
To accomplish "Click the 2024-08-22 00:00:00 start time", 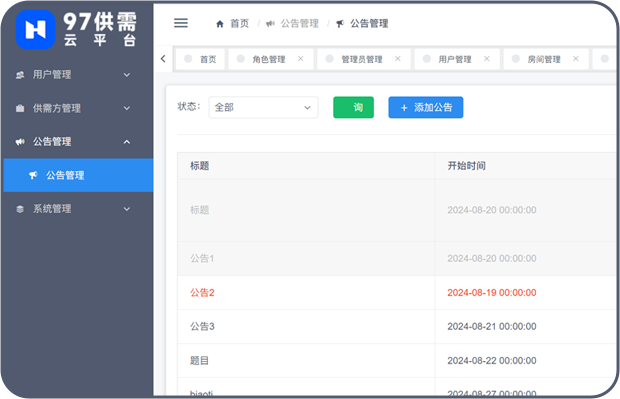I will 492,361.
